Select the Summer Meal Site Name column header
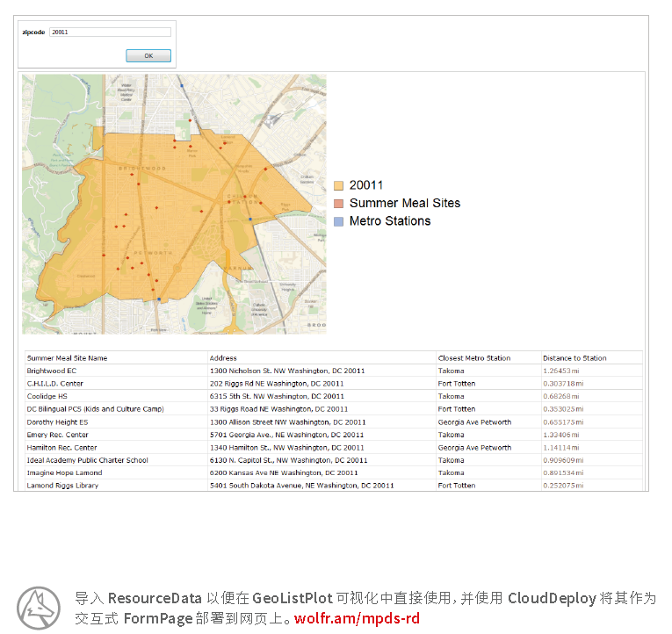This screenshot has width=672, height=634. click(x=68, y=358)
